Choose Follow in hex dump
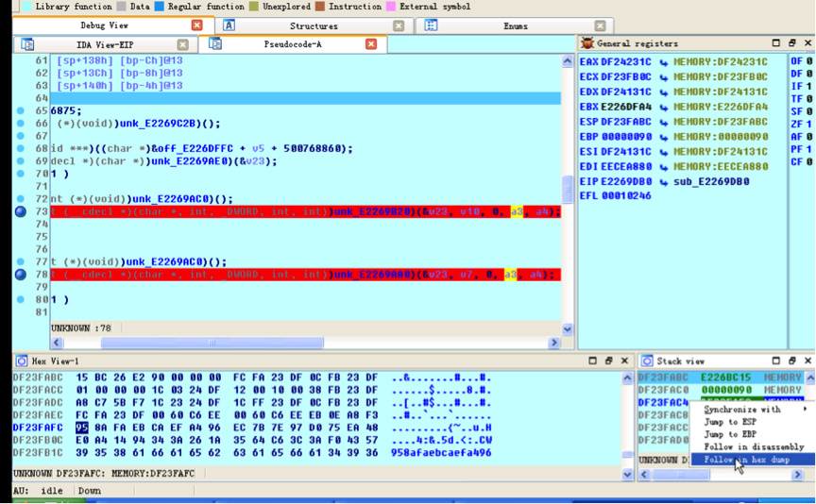Screen dimensions: 816x504 (752, 460)
